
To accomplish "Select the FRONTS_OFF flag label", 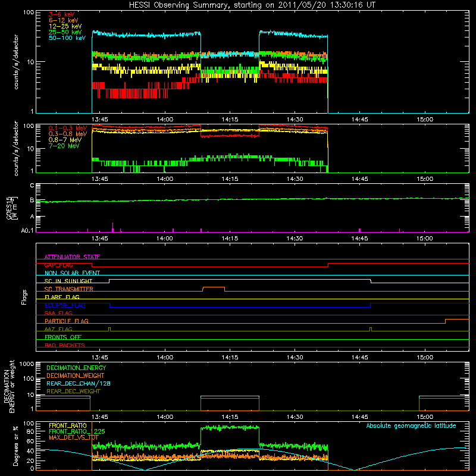I will coord(63,337).
